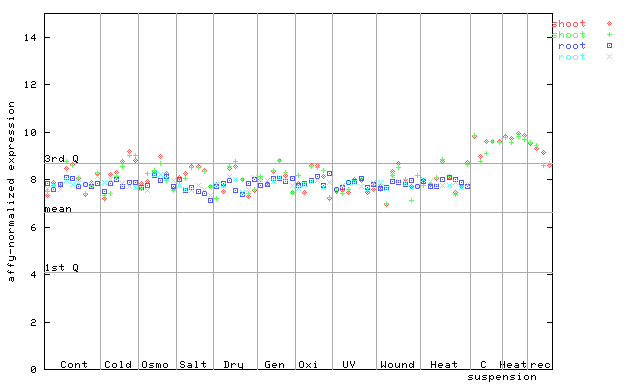Click the 'Cold' x-axis category label

point(118,364)
